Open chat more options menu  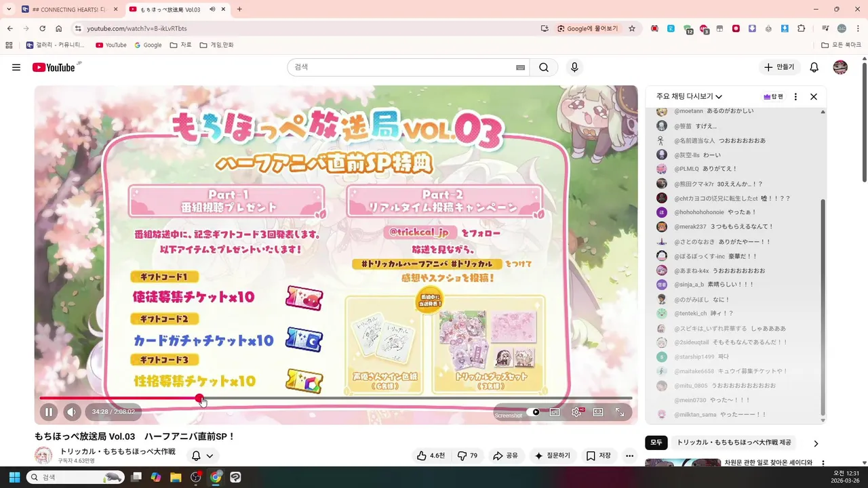(795, 97)
